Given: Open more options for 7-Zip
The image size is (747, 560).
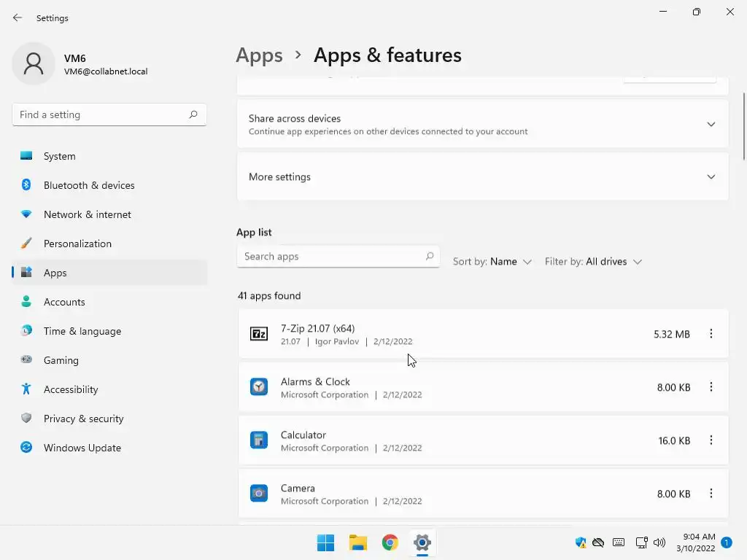Looking at the screenshot, I should pyautogui.click(x=711, y=334).
